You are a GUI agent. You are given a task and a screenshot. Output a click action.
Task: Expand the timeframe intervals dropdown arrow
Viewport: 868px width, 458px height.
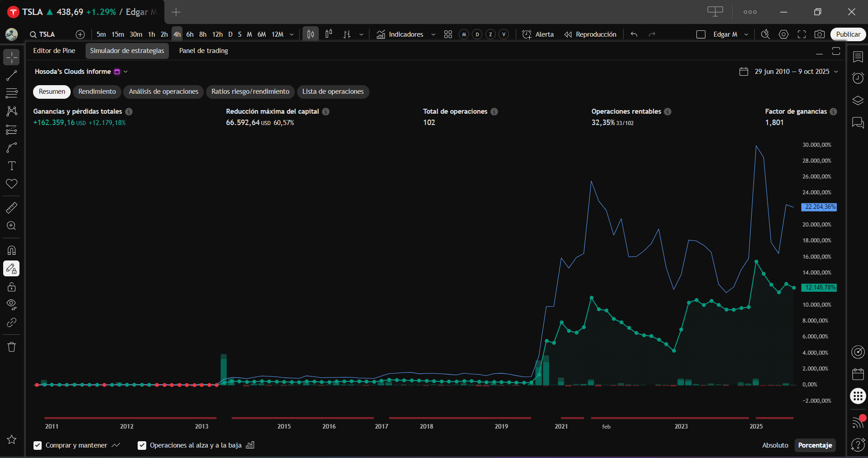tap(292, 34)
